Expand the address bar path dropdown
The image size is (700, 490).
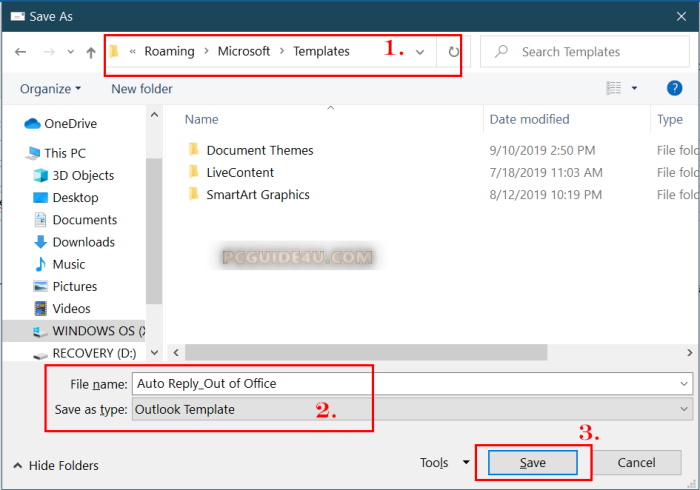(421, 51)
